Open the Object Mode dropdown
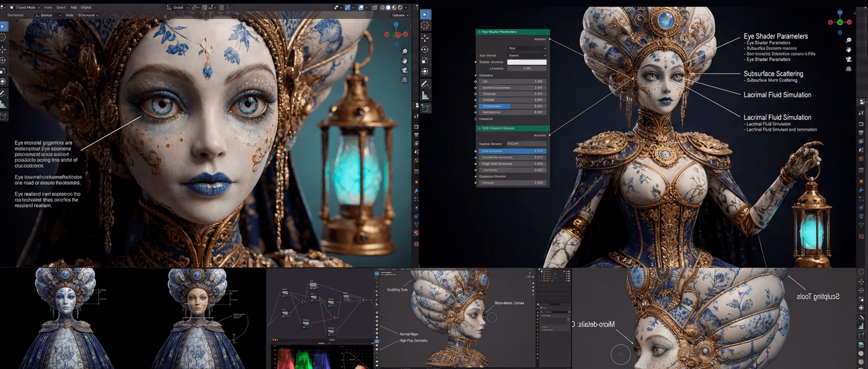 point(25,8)
